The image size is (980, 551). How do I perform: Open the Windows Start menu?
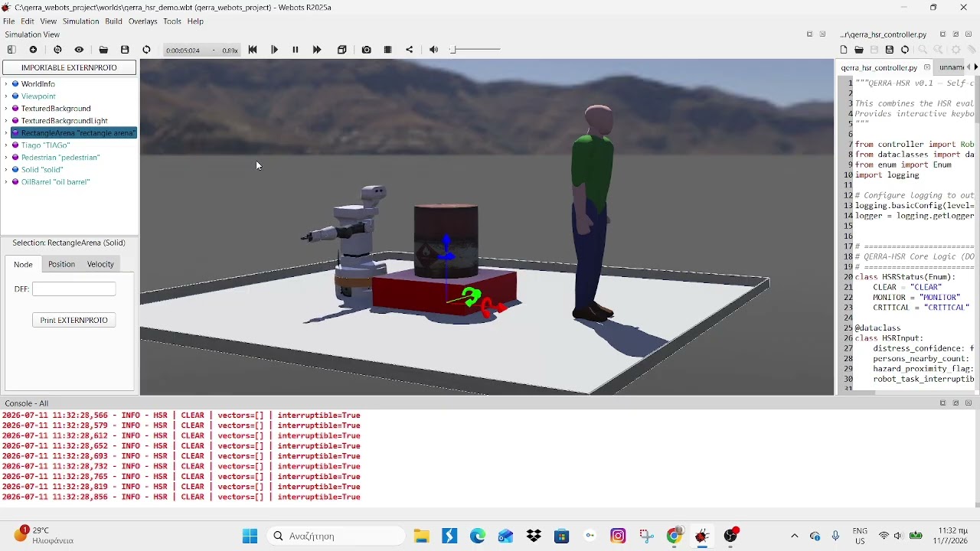click(250, 536)
